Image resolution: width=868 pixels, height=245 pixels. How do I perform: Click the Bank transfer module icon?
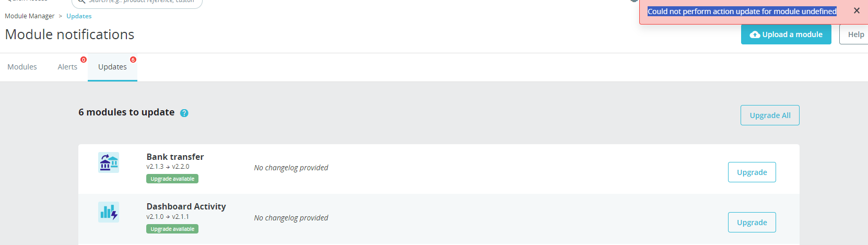(109, 162)
